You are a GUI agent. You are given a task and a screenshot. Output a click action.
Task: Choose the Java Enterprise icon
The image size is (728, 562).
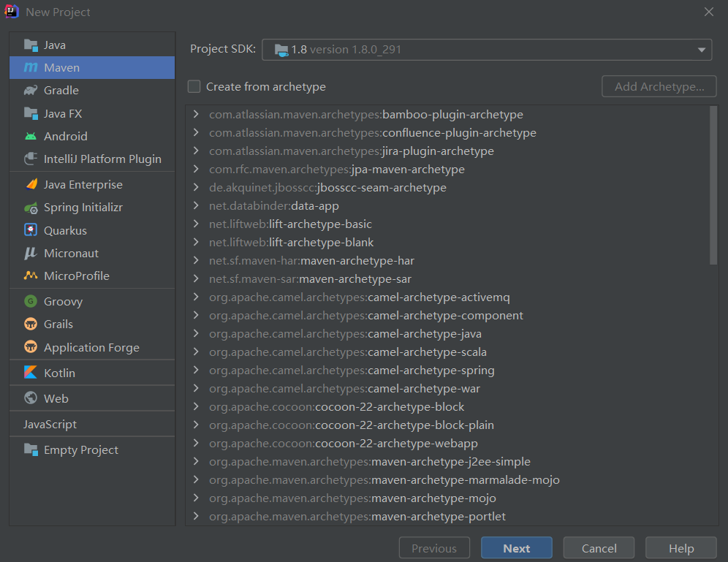click(x=31, y=185)
